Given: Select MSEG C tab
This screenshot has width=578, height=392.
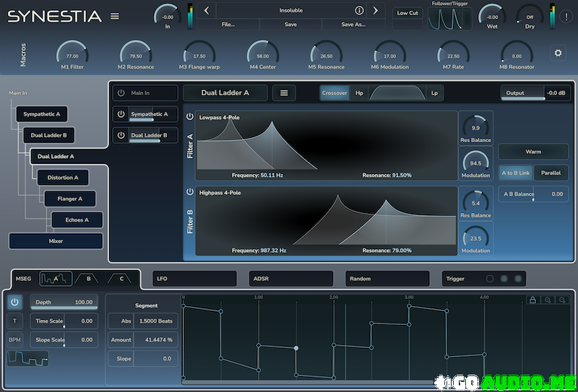Looking at the screenshot, I should pos(121,279).
